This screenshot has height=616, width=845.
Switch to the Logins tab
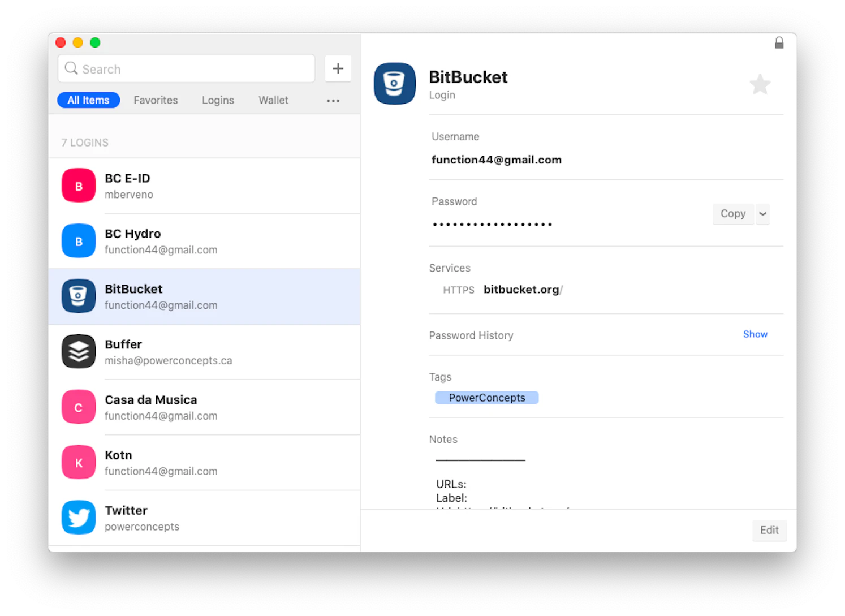point(218,100)
